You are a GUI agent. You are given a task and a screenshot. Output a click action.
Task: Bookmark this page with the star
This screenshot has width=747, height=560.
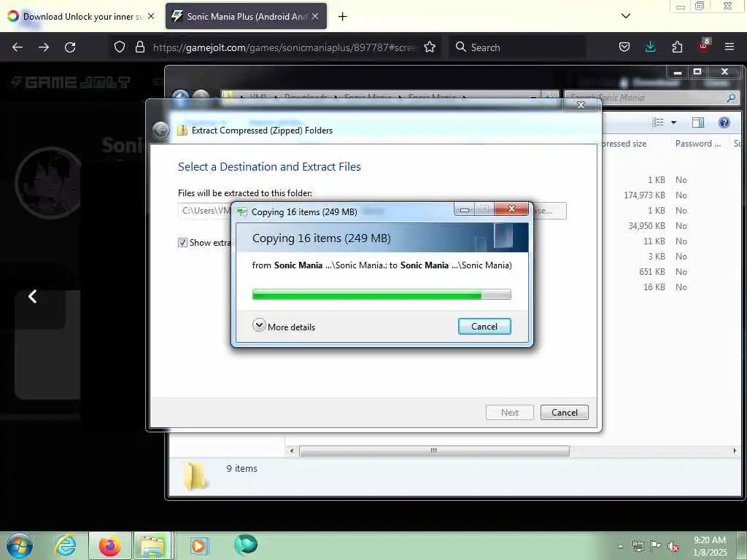pyautogui.click(x=430, y=47)
